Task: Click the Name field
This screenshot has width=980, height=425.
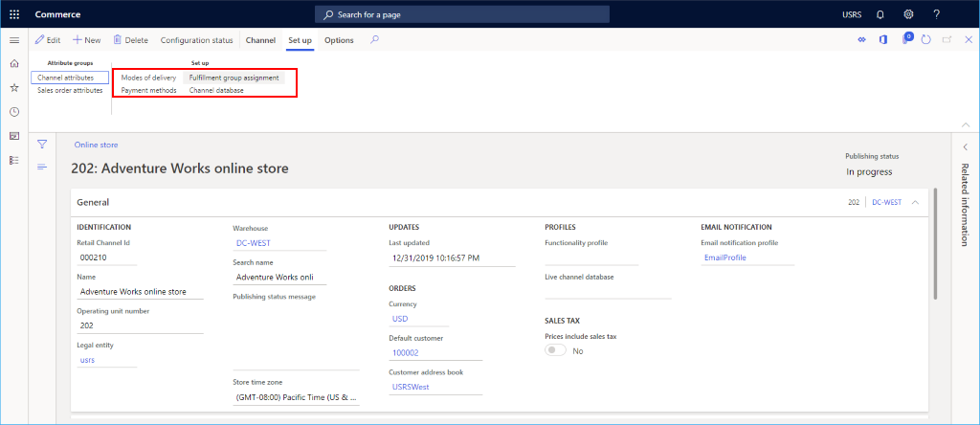Action: pos(141,291)
